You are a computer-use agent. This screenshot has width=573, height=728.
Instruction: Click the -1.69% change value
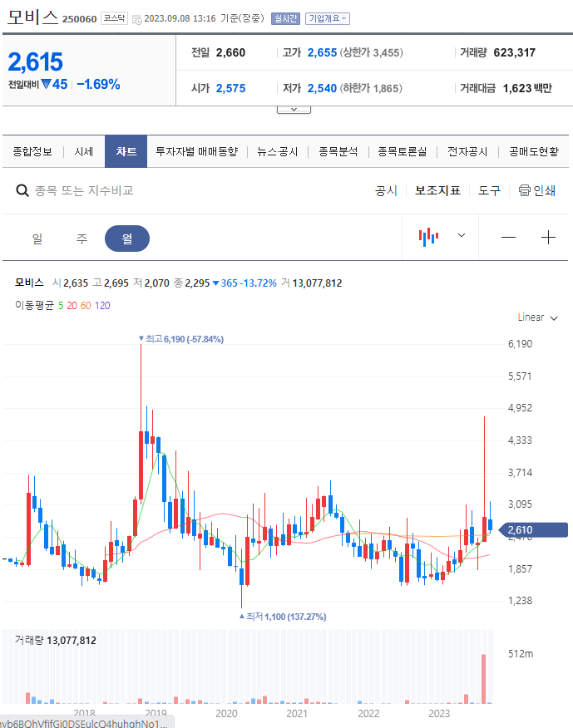pos(98,84)
